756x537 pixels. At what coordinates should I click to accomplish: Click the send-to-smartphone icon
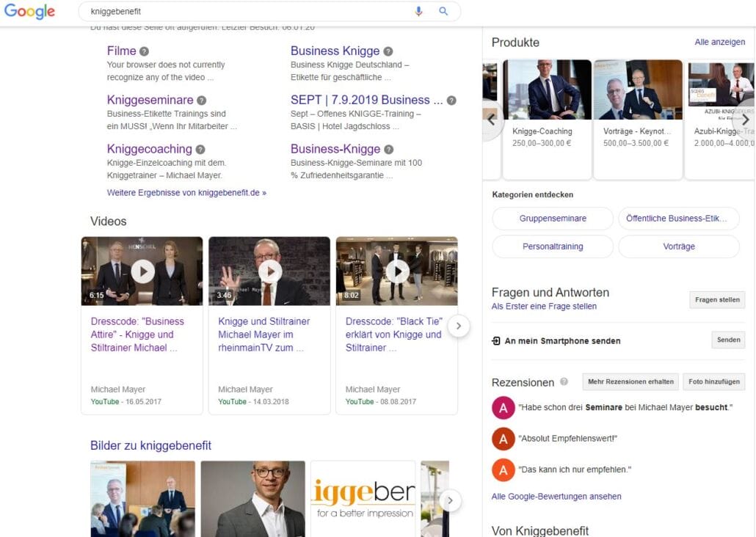coord(496,341)
